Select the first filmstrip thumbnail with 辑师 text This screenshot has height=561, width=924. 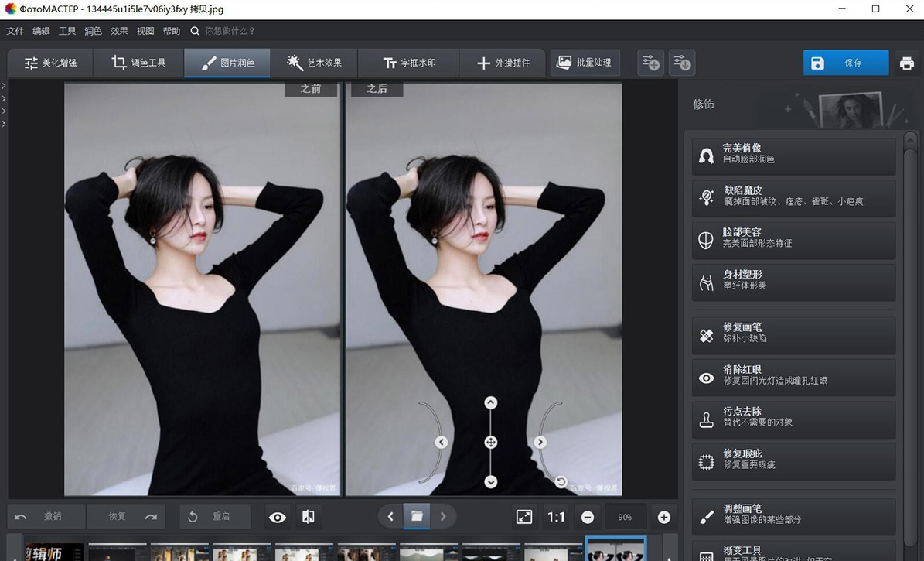click(54, 552)
